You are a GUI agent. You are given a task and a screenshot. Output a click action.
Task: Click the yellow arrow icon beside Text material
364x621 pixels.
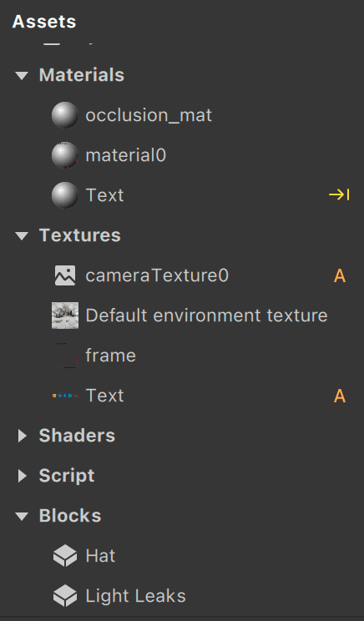click(339, 194)
